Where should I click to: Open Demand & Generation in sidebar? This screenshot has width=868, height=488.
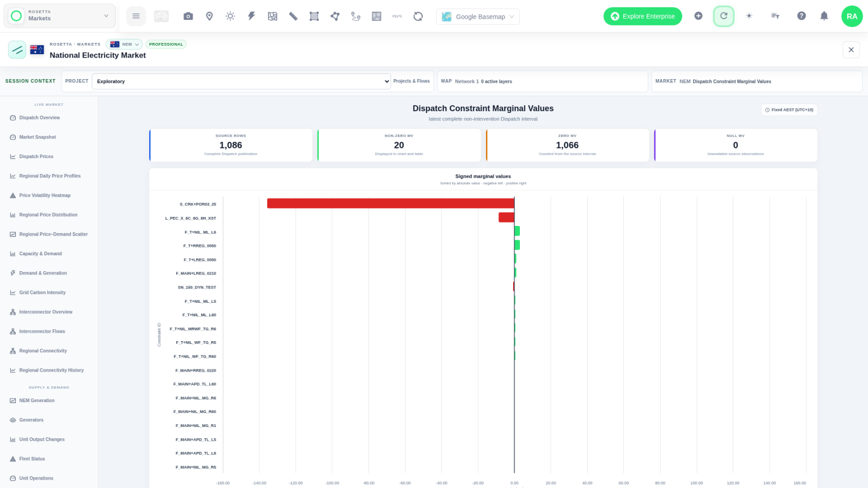click(x=49, y=273)
